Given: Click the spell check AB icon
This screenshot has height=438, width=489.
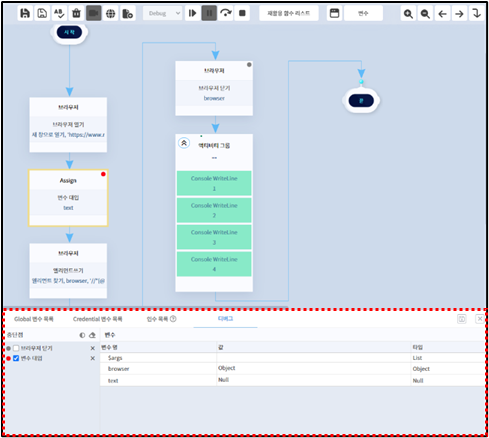Looking at the screenshot, I should click(59, 13).
